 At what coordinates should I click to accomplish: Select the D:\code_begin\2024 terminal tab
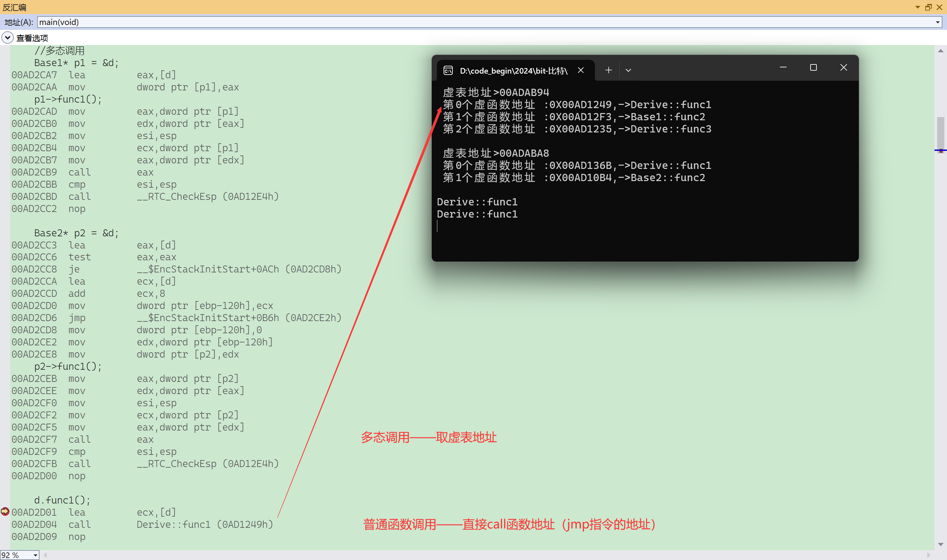click(513, 71)
